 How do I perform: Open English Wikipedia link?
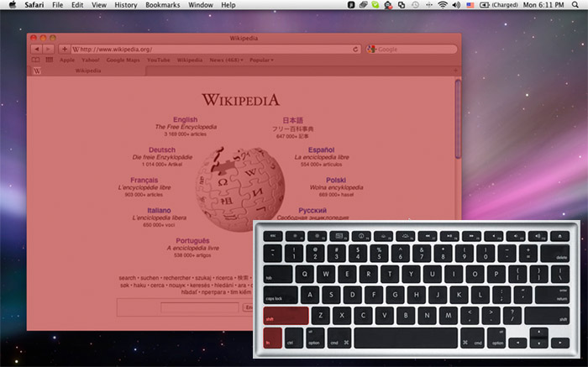[x=186, y=119]
